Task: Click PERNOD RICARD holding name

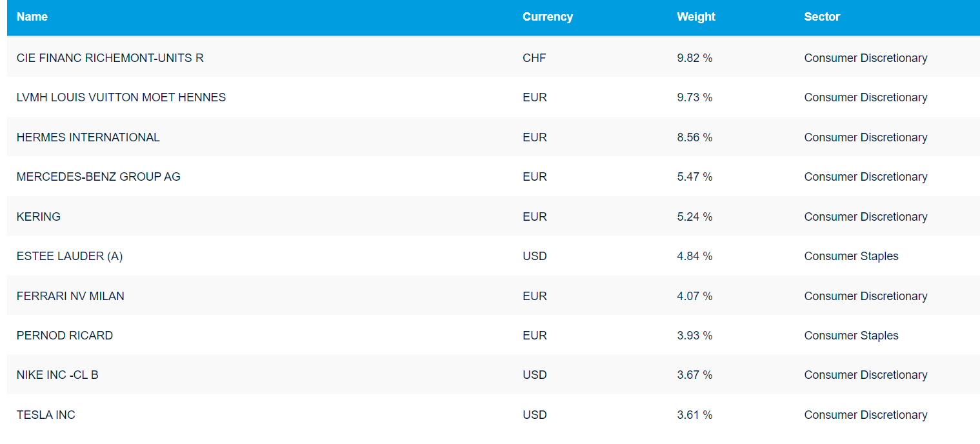Action: (x=65, y=336)
